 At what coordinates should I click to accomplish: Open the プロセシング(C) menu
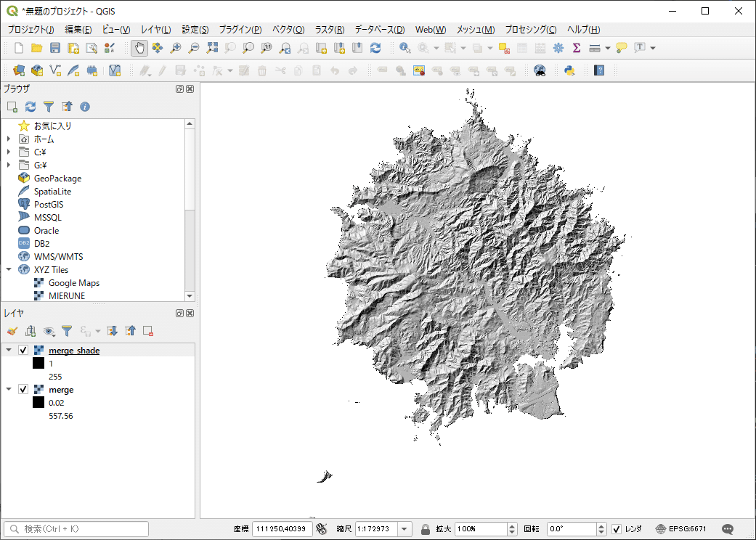tap(530, 30)
